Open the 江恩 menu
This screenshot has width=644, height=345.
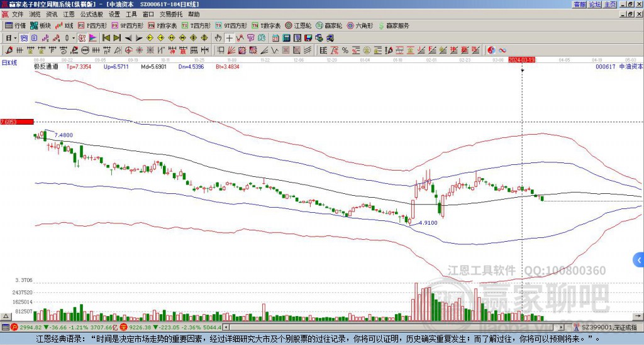click(x=69, y=14)
